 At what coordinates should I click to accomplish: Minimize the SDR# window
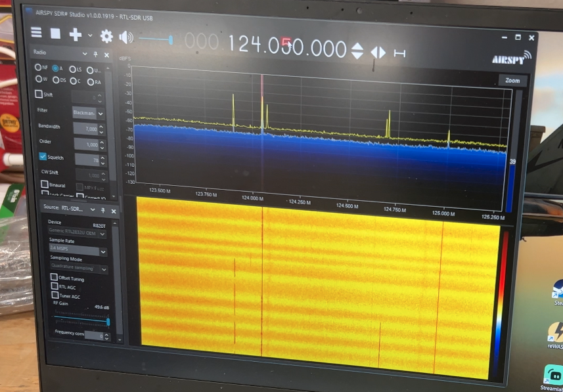(505, 37)
